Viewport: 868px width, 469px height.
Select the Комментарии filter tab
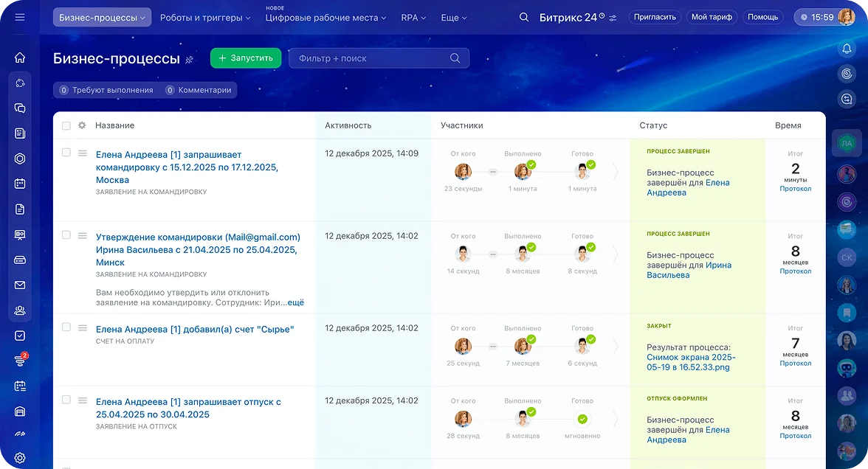point(199,90)
